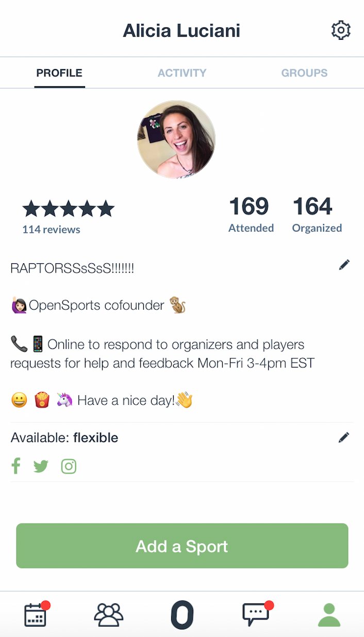Open settings via the gear icon
This screenshot has width=364, height=637.
(341, 30)
